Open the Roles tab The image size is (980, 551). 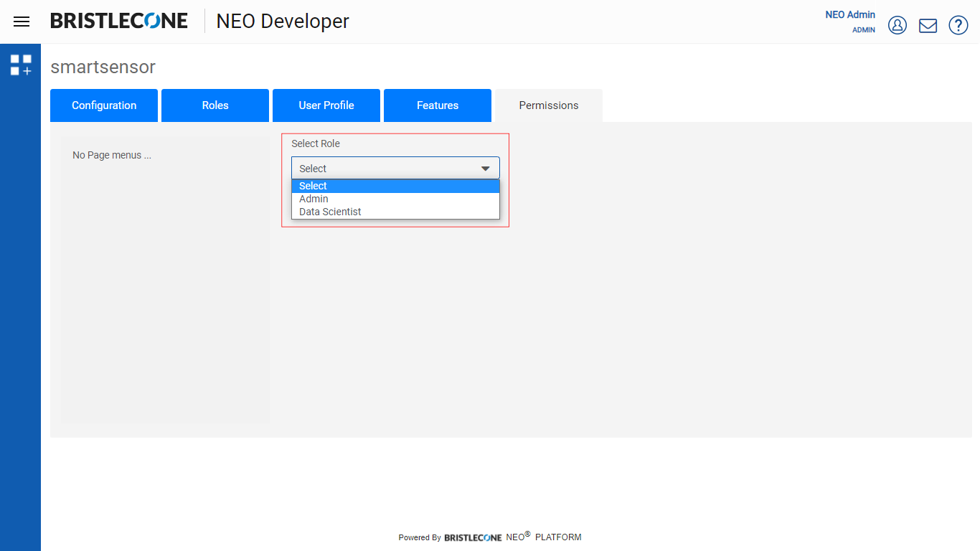215,105
